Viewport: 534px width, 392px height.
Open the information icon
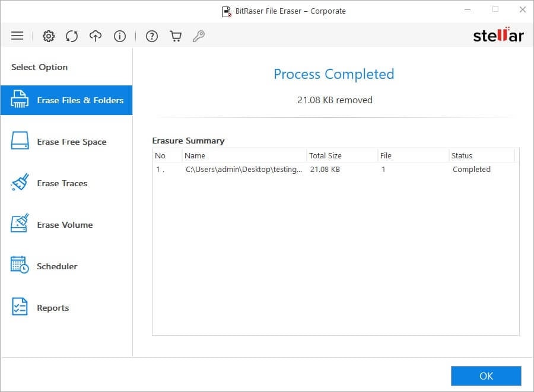[119, 36]
